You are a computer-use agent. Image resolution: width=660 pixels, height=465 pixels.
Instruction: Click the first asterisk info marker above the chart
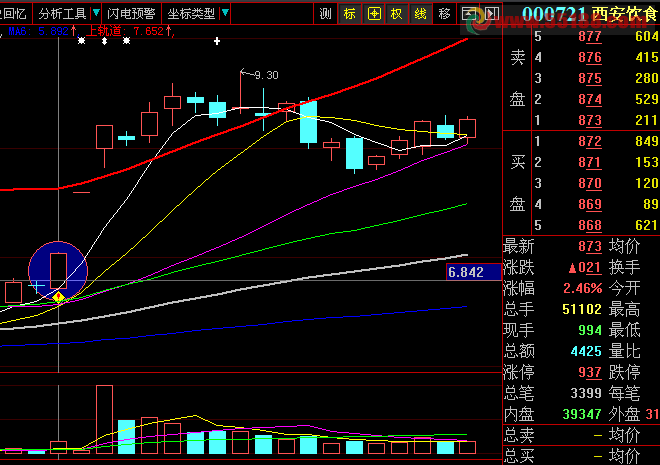(82, 41)
